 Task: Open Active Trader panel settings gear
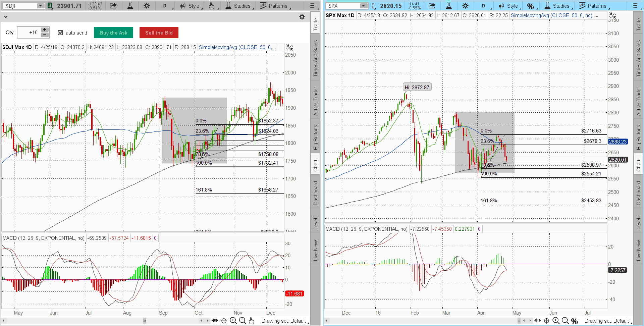coord(302,17)
